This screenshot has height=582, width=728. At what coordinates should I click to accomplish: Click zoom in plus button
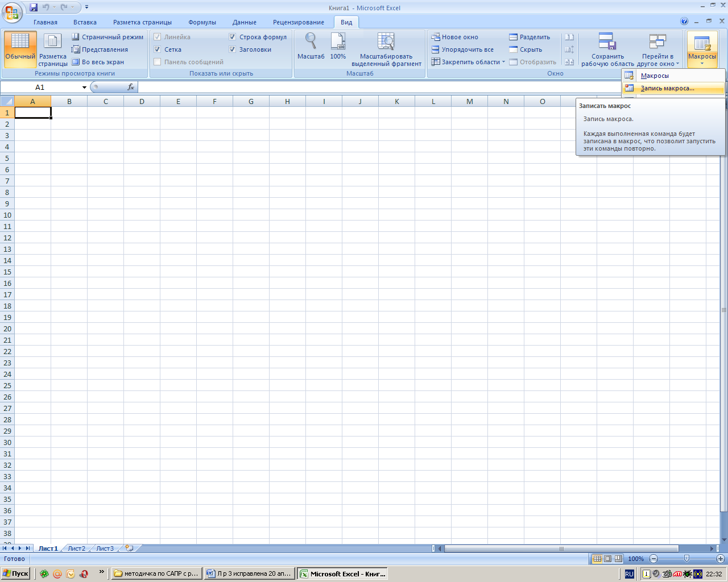click(720, 559)
